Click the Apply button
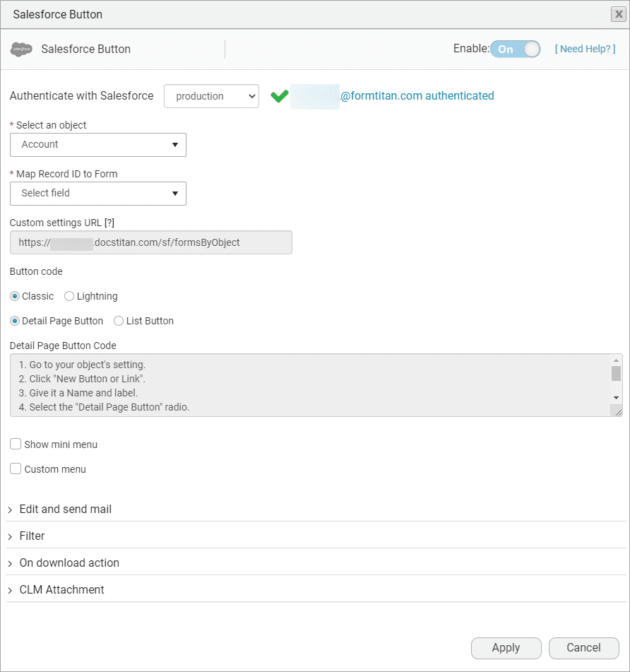 click(x=506, y=648)
